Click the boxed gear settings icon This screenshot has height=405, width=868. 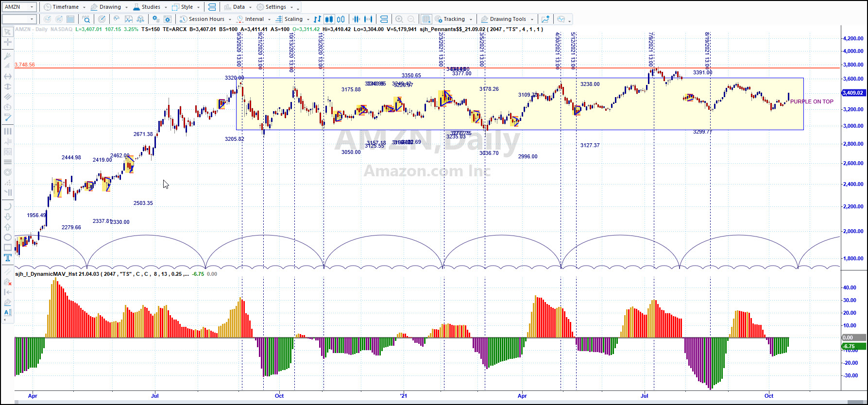(x=168, y=19)
